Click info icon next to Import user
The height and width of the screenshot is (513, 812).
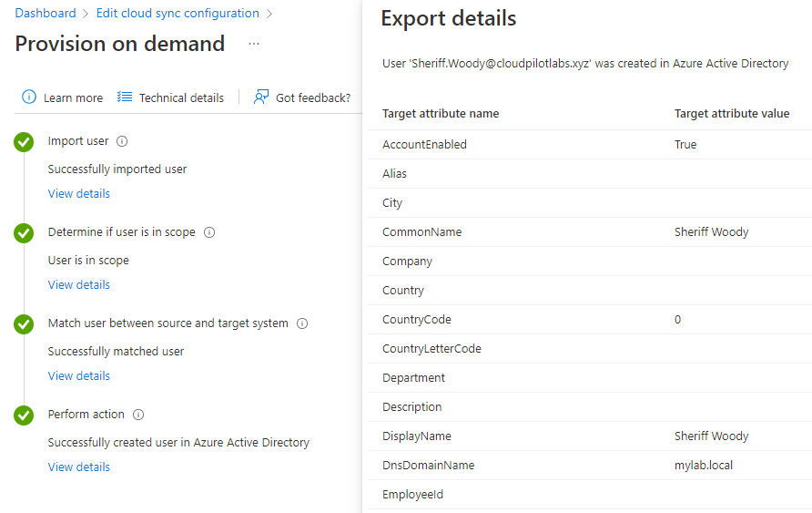coord(122,141)
